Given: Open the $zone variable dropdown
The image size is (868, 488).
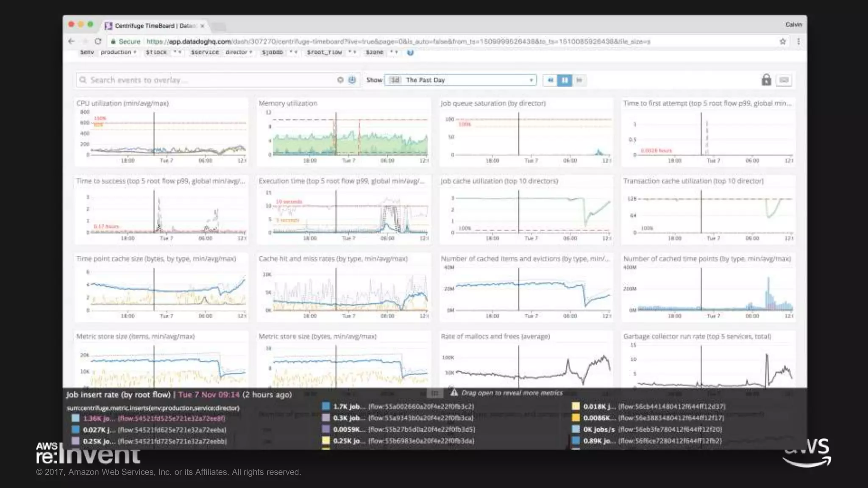Looking at the screenshot, I should point(394,52).
